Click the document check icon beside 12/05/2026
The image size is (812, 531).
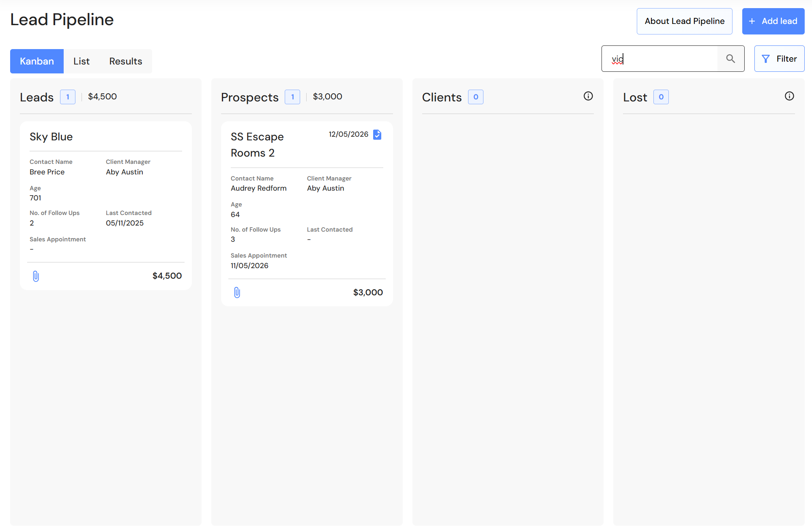coord(377,135)
